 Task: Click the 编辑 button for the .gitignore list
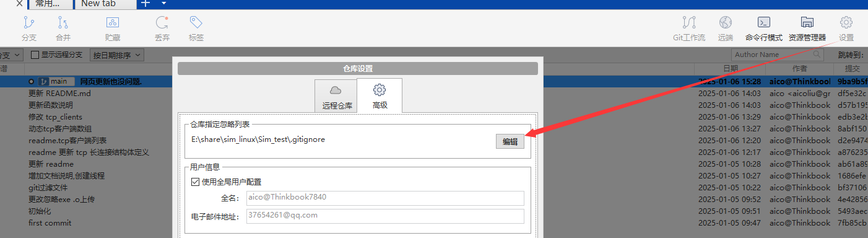coord(510,141)
